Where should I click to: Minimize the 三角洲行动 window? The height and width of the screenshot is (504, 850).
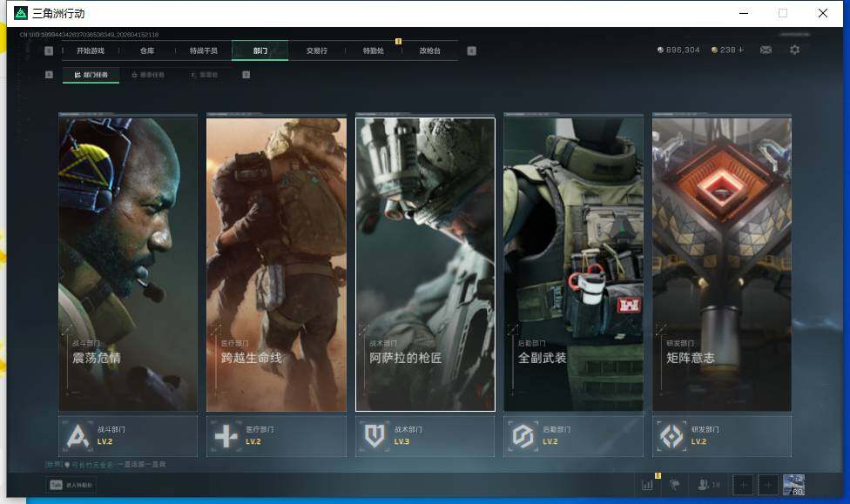click(x=744, y=13)
